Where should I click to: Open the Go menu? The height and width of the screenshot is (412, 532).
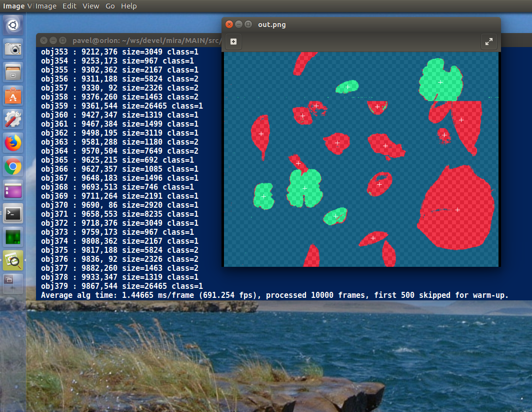pos(110,6)
